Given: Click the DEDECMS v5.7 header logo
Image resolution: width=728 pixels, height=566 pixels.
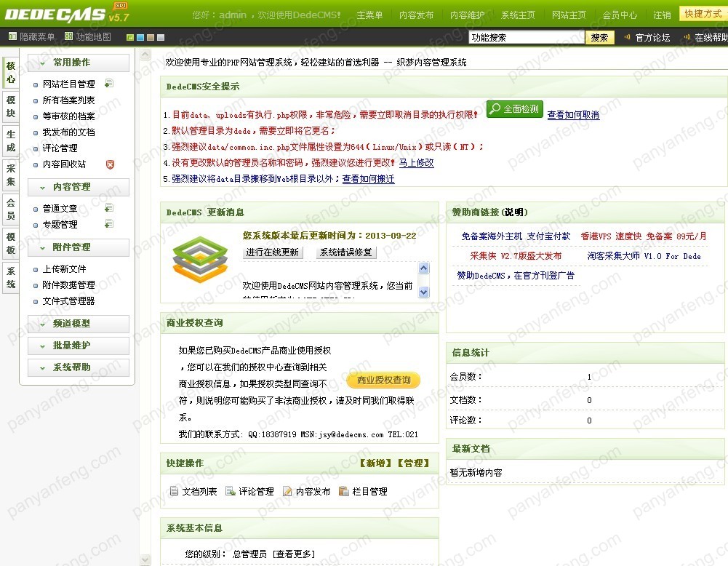Looking at the screenshot, I should [68, 14].
